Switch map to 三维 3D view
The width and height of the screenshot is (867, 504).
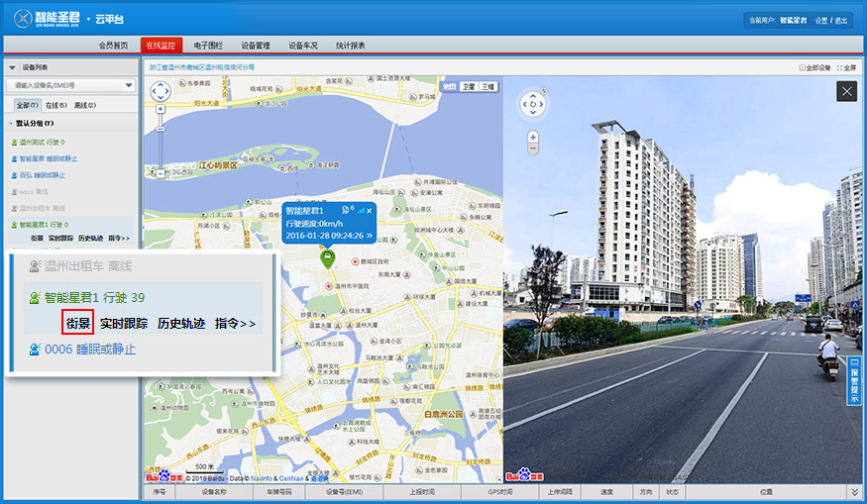(x=488, y=87)
